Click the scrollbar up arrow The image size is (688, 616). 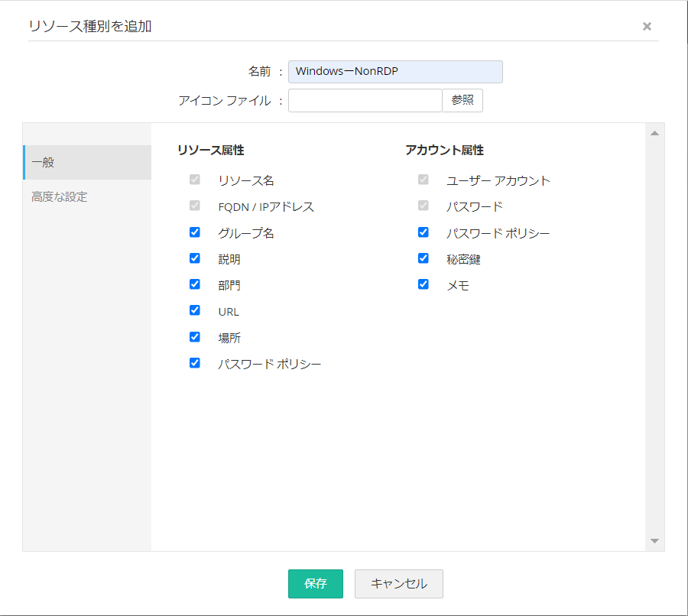(654, 134)
